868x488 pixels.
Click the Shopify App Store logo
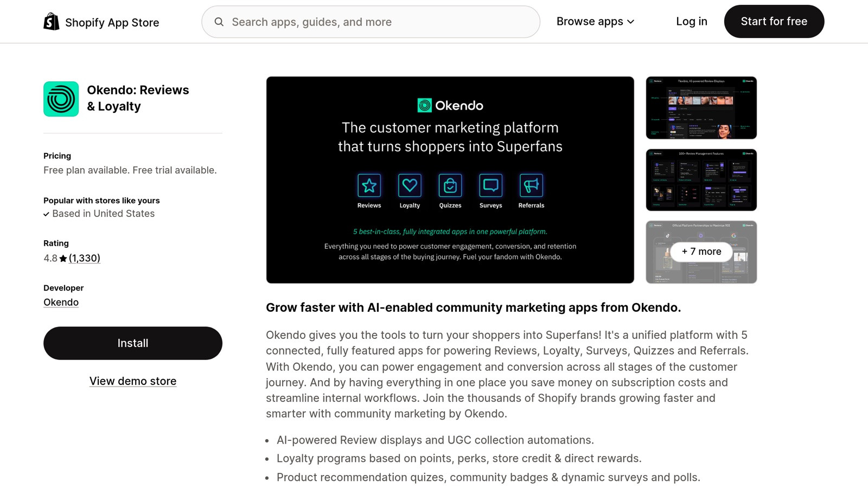click(52, 21)
